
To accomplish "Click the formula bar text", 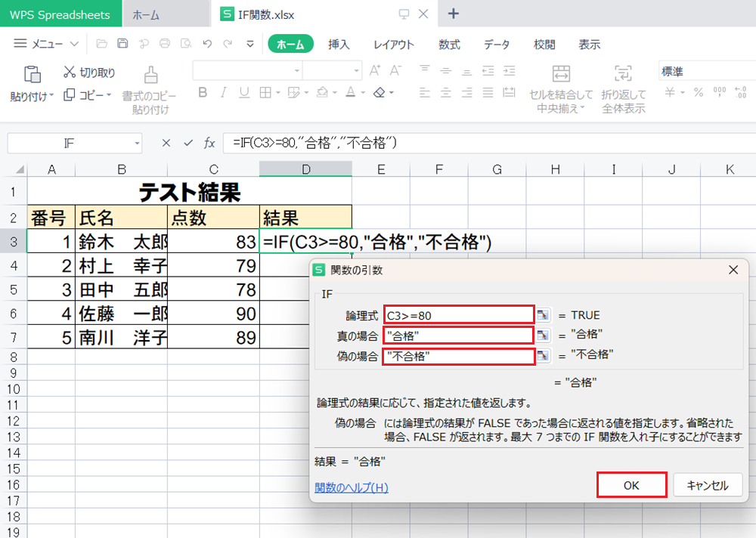I will [x=314, y=143].
